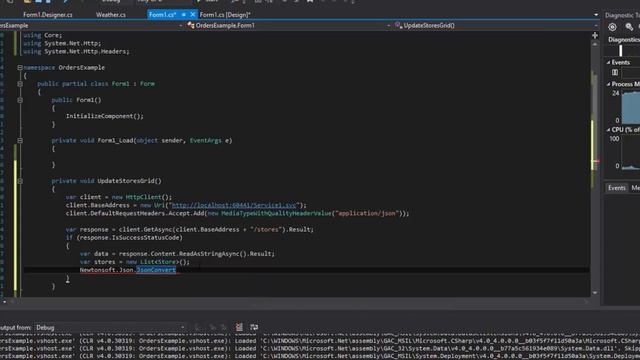This screenshot has height=360, width=640.
Task: Click the Process Memory graph
Action: [630, 107]
